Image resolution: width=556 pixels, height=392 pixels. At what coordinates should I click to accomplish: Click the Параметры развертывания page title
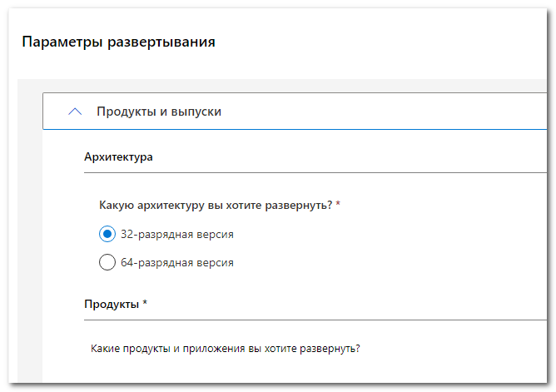coord(118,42)
